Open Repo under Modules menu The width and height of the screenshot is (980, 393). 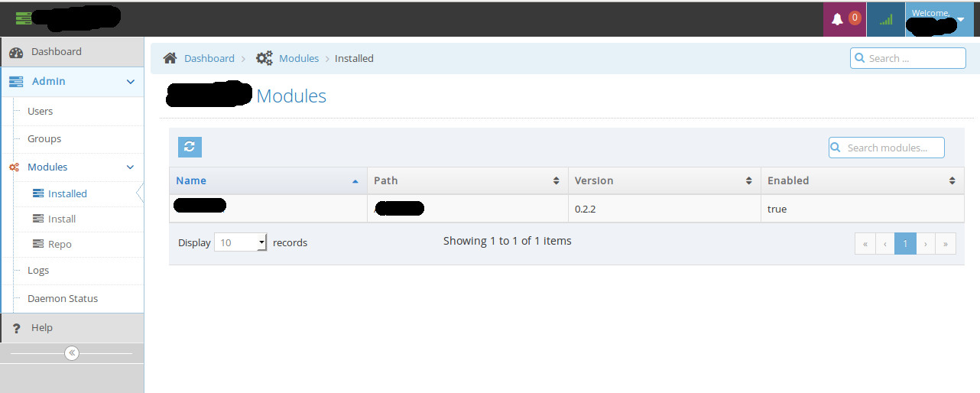(x=60, y=245)
